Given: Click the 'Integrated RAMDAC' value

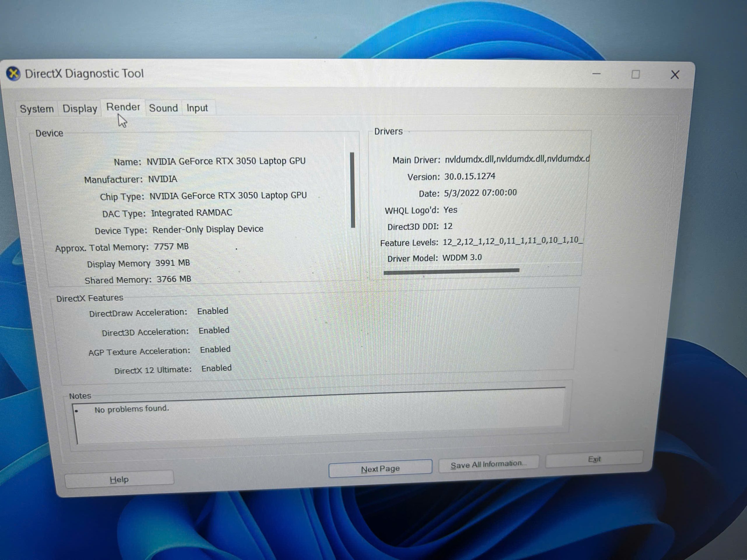Looking at the screenshot, I should 191,213.
